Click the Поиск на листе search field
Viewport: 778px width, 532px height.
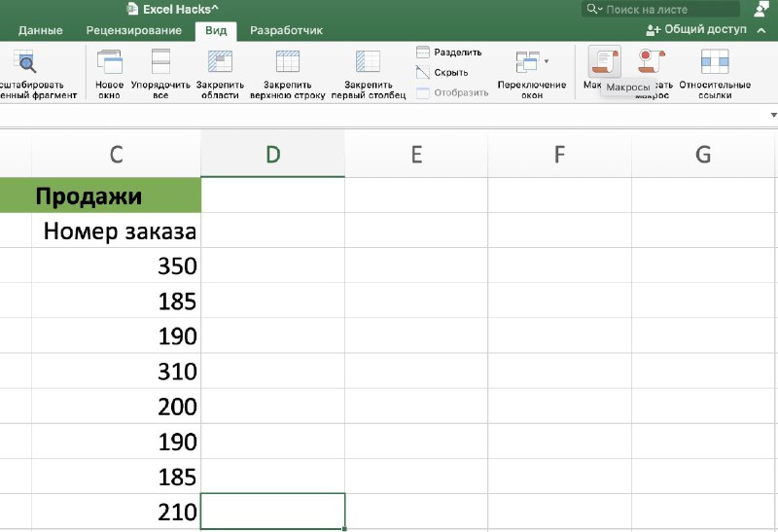661,9
